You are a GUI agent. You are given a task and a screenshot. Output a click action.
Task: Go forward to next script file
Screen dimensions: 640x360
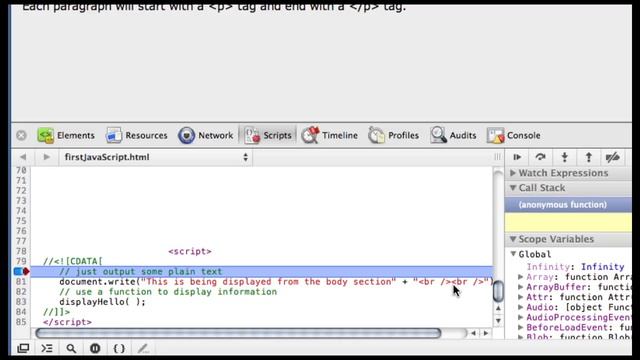tap(47, 157)
